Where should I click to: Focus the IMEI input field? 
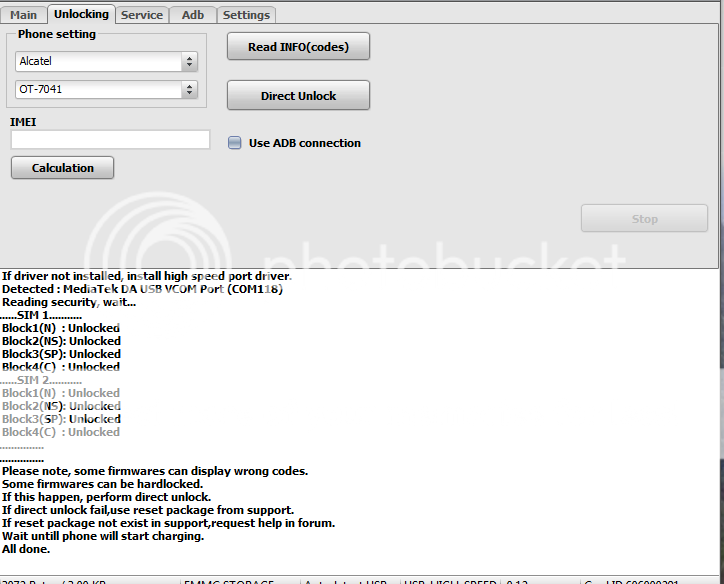click(110, 140)
